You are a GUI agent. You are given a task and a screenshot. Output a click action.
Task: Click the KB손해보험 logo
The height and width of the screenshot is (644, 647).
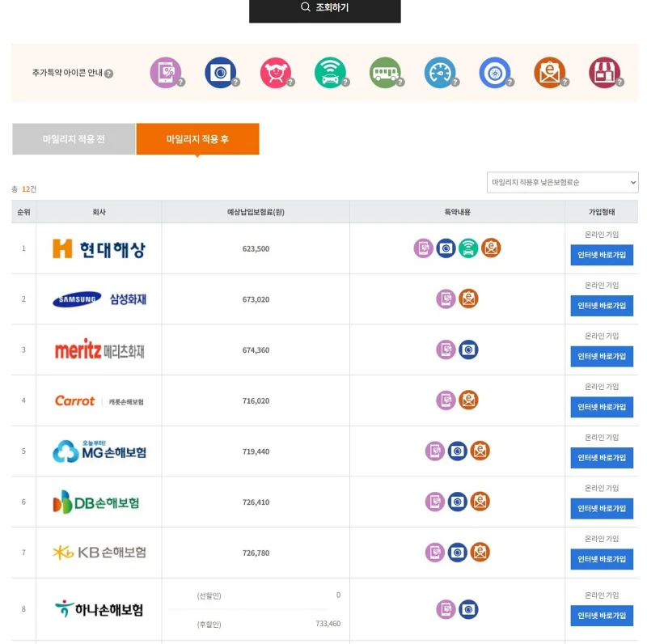point(99,553)
